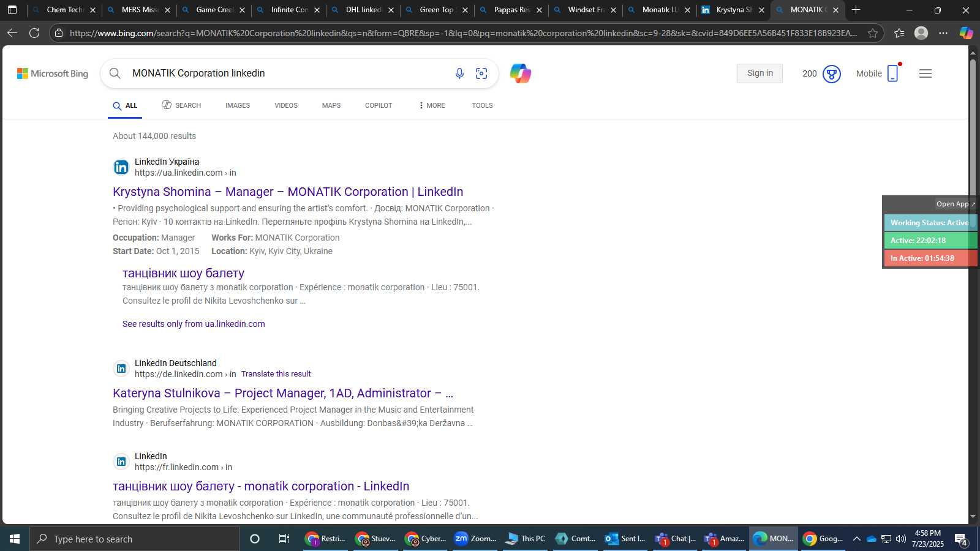Click Windows taskbar search field
Screen dimensions: 980x551
tap(135, 539)
